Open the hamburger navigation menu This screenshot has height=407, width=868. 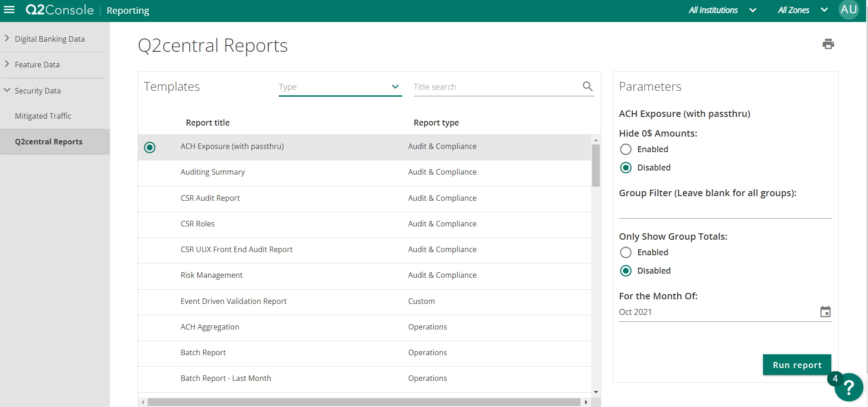point(9,10)
